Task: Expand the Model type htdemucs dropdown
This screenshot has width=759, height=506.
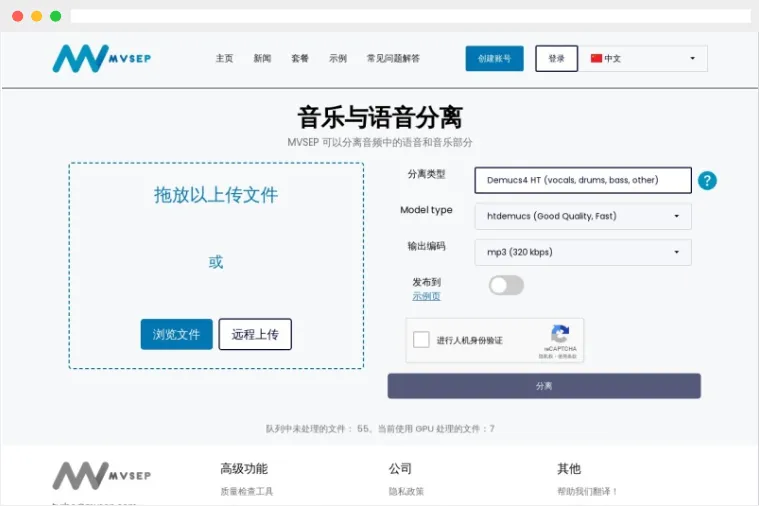Action: tap(582, 216)
